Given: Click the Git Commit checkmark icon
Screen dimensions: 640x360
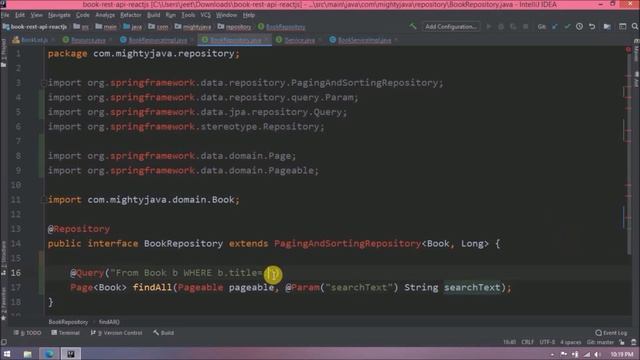Looking at the screenshot, I should point(567,27).
